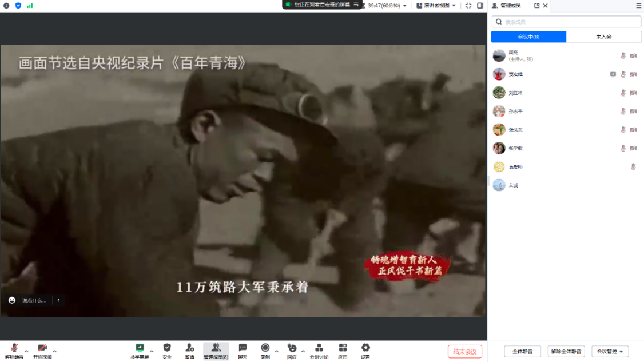Viewport: 644px width, 362px height.
Task: Click the Invite (邀请) icon
Action: [x=189, y=348]
